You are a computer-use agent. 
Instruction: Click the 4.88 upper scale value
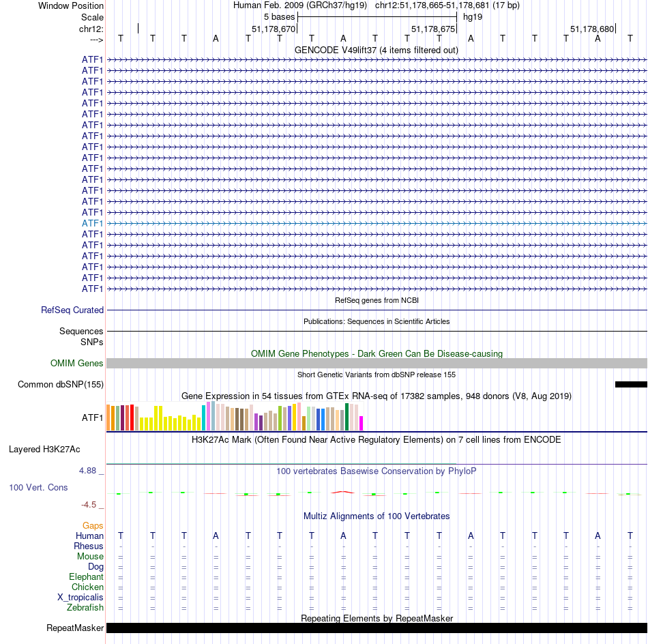(87, 471)
